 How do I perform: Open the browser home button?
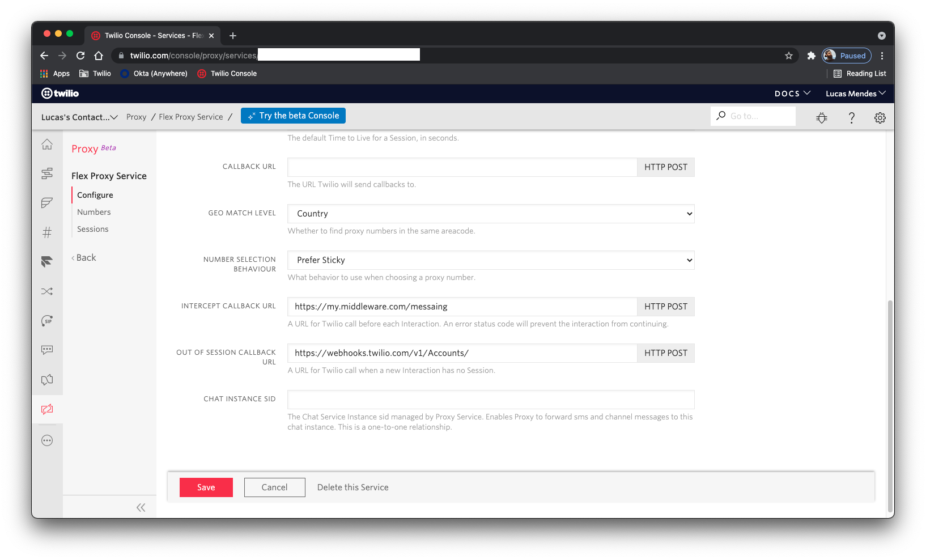[x=99, y=56]
